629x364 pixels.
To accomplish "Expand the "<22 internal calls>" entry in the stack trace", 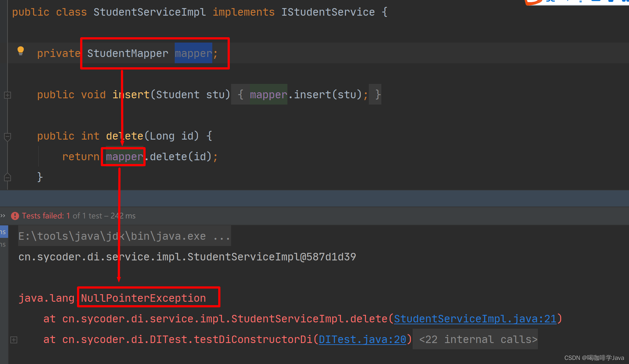I will click(475, 339).
